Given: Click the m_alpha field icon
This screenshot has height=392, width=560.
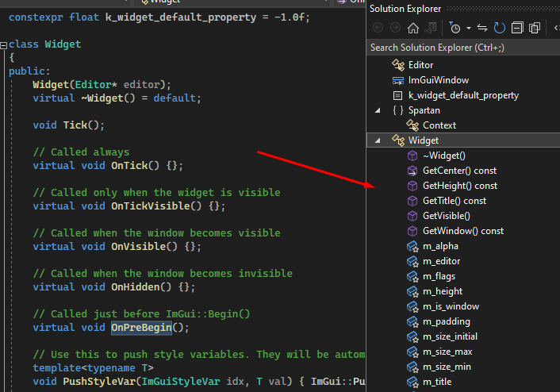Looking at the screenshot, I should pyautogui.click(x=412, y=246).
